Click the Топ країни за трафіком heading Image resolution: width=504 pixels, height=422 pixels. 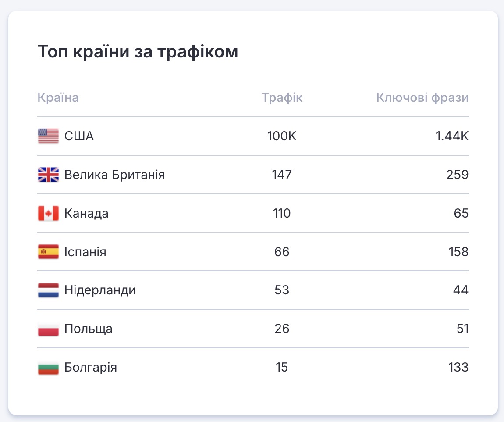click(138, 52)
